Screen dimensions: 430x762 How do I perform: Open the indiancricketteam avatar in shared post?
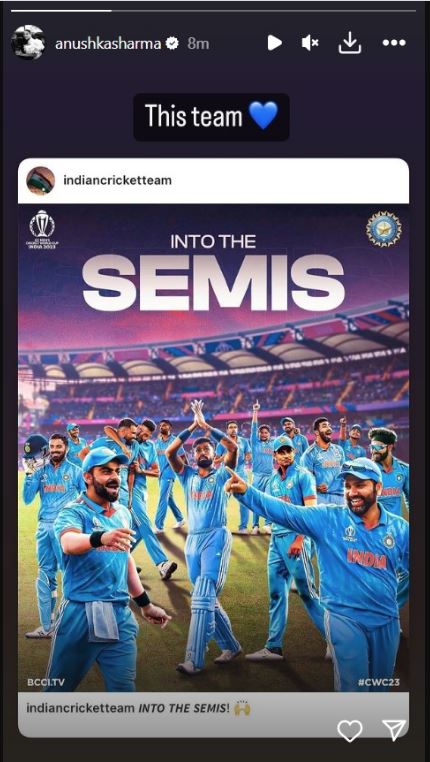coord(40,180)
